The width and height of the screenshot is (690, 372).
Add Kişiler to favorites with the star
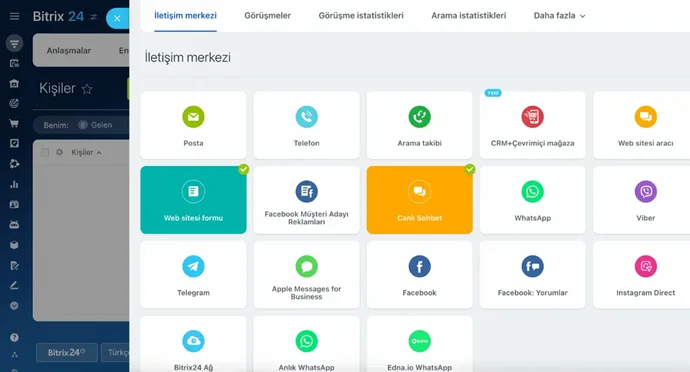point(87,89)
